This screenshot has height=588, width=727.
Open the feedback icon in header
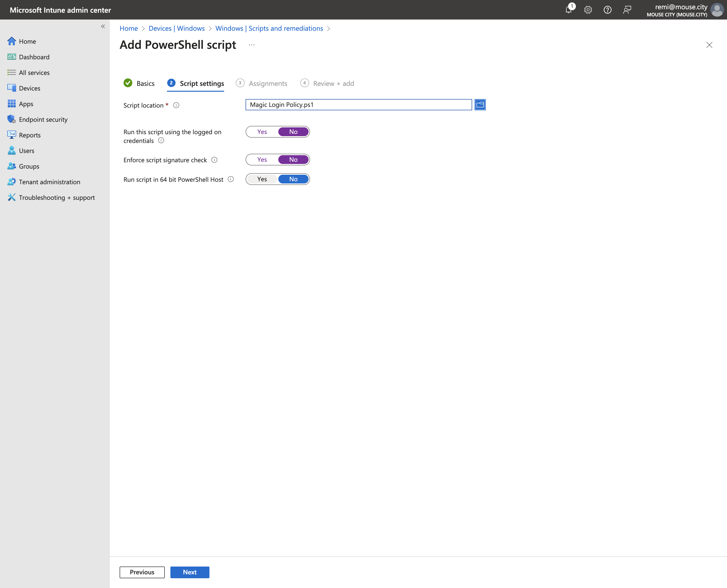tap(627, 10)
